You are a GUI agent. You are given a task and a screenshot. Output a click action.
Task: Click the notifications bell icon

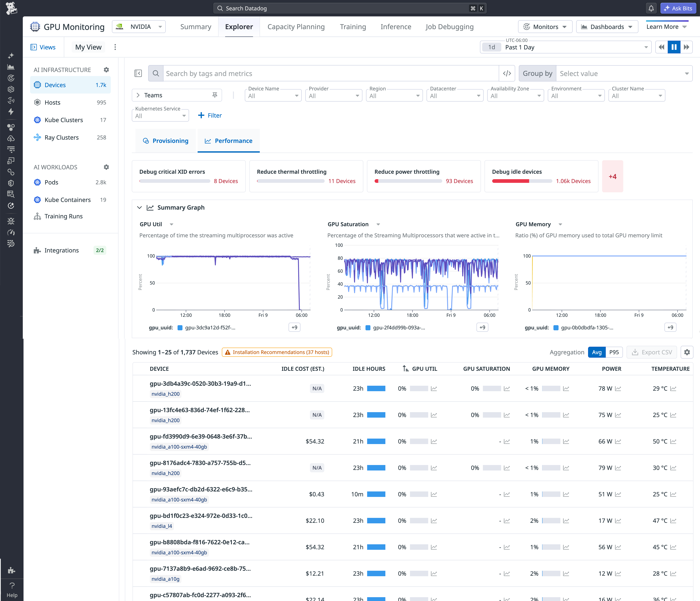(651, 8)
